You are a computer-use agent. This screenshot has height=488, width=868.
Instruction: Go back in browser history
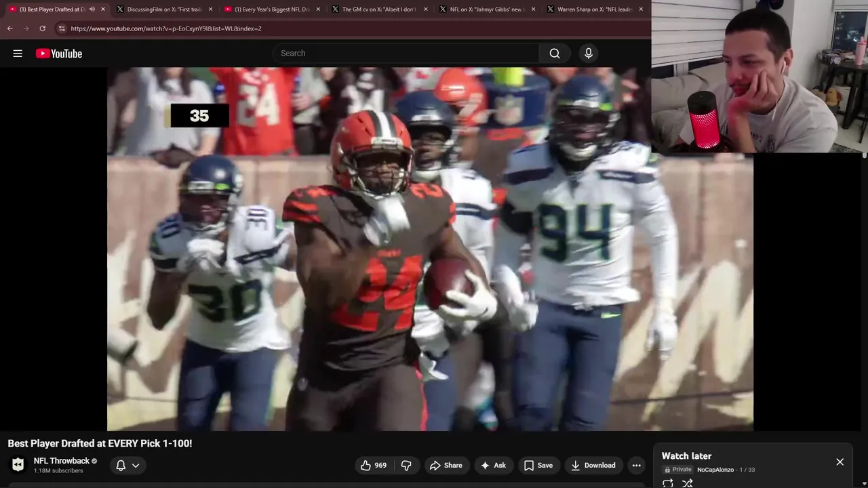coord(9,28)
